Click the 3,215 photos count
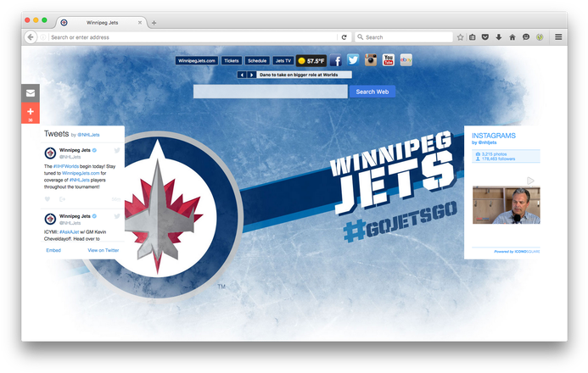This screenshot has height=373, width=588. click(x=494, y=154)
